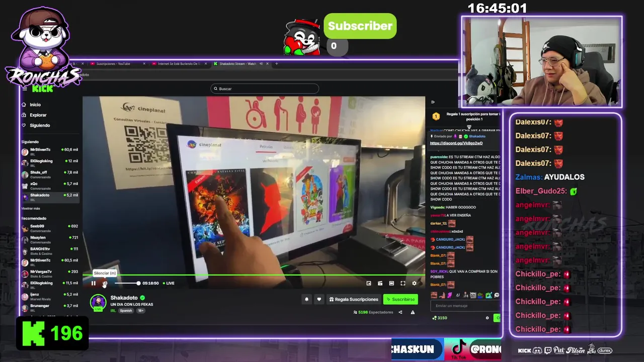The height and width of the screenshot is (362, 644).
Task: Report stream using warning triangle icon
Action: coord(413,312)
